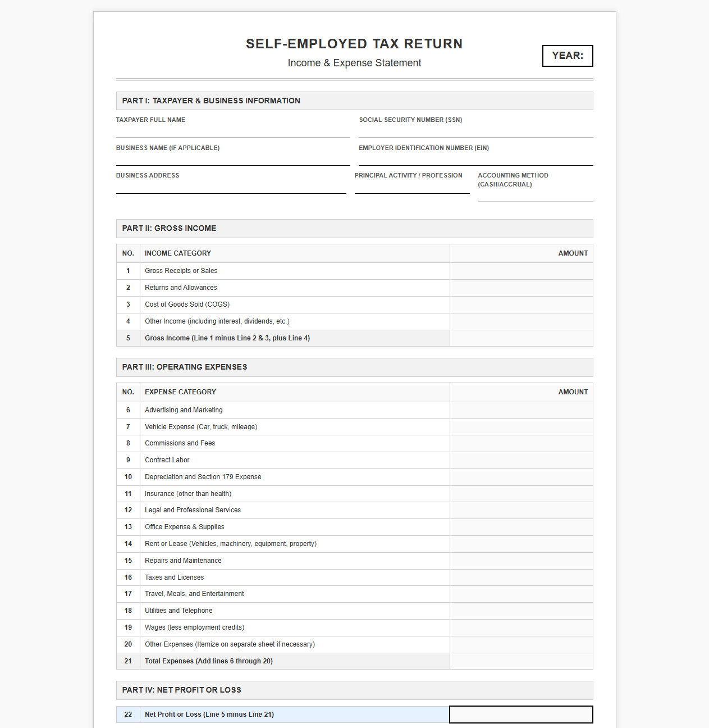Click the 'PART II: GROSS INCOME' heading
The image size is (709, 728).
point(169,228)
